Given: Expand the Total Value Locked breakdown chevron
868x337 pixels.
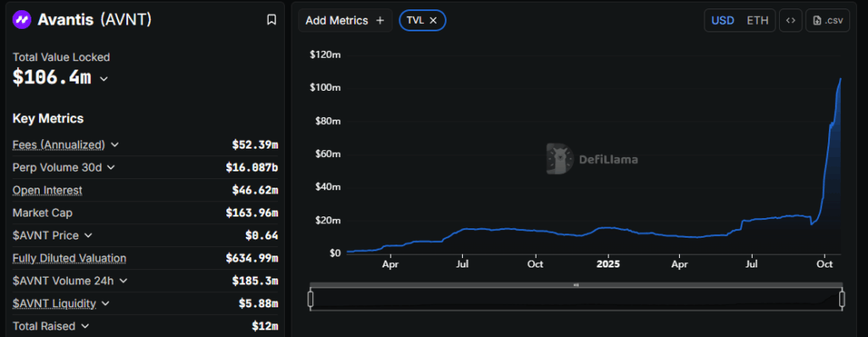Looking at the screenshot, I should point(103,79).
